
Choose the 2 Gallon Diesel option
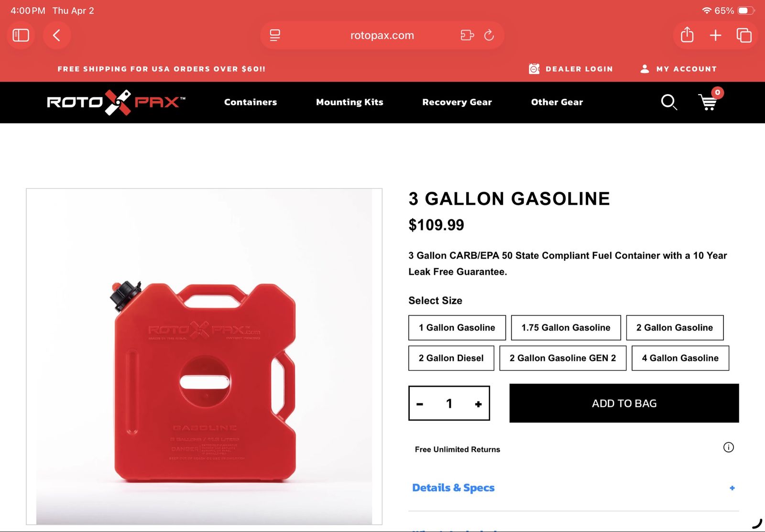(451, 358)
